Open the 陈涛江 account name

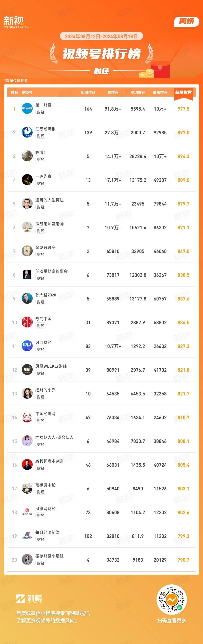point(41,153)
